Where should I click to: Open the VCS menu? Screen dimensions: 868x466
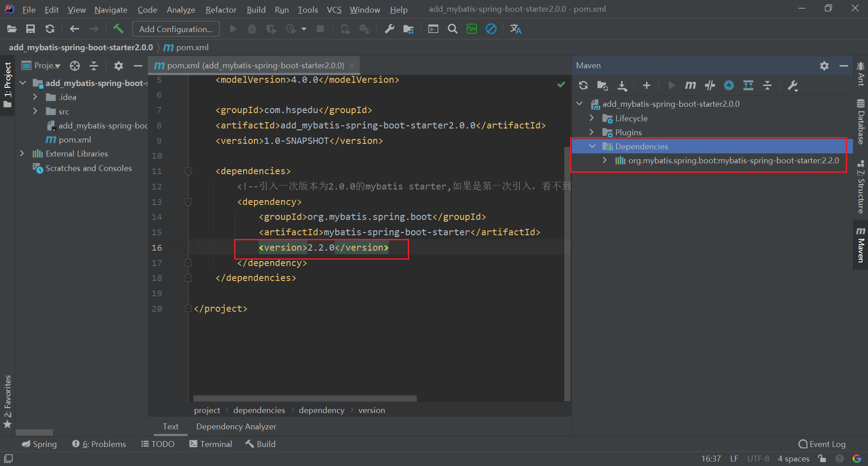[334, 10]
